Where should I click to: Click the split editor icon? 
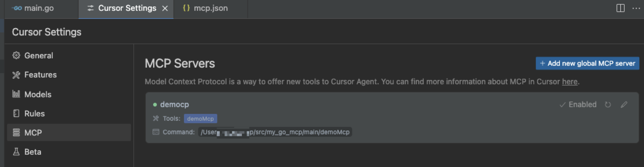click(620, 8)
